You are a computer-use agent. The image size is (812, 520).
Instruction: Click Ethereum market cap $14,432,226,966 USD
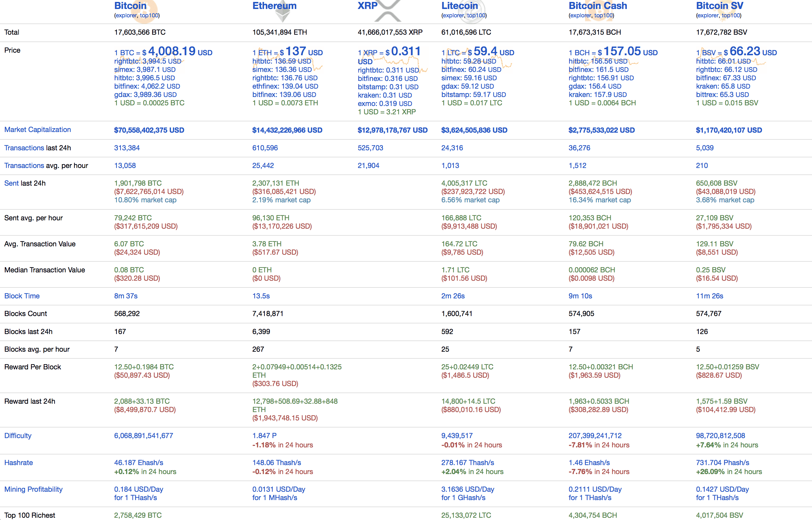coord(287,130)
